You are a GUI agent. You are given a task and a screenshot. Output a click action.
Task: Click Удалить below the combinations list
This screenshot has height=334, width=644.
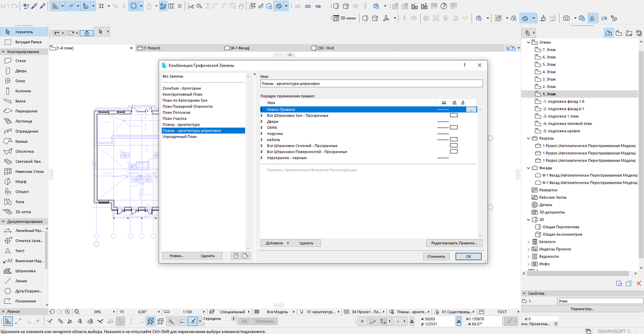pos(207,256)
